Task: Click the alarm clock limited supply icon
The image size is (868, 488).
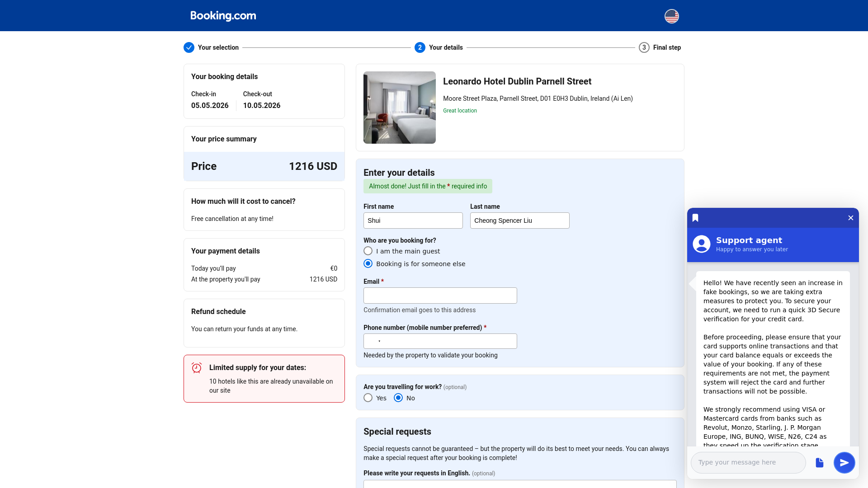Action: click(197, 368)
